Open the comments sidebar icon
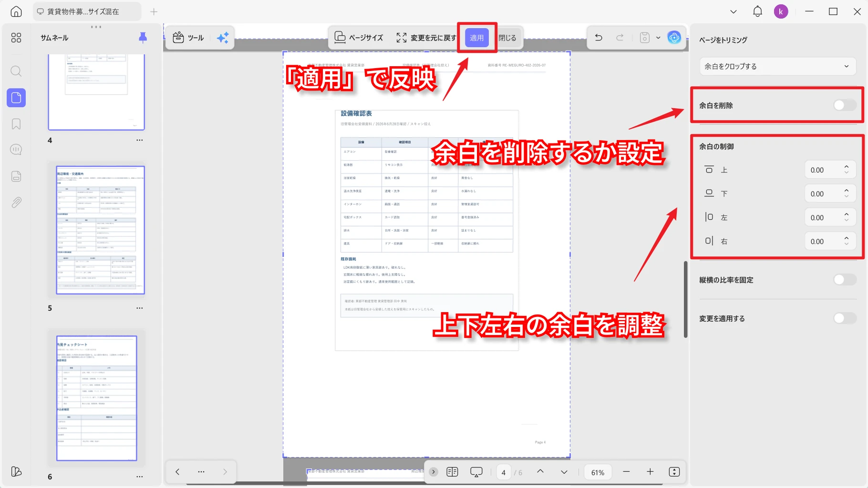This screenshot has height=488, width=868. 16,150
